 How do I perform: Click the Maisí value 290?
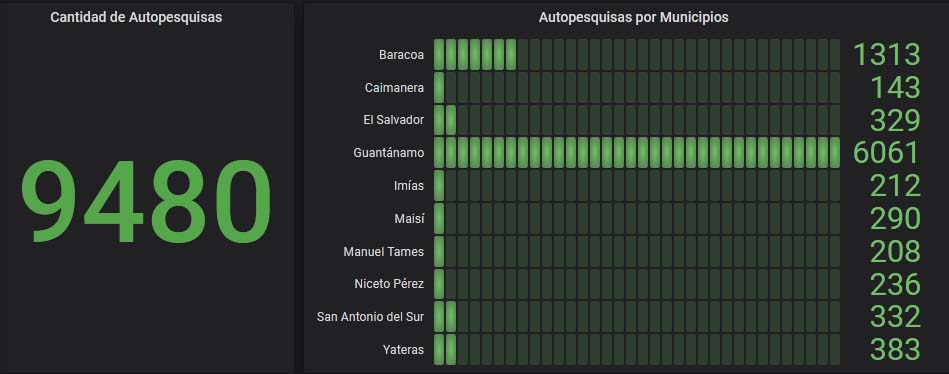tap(895, 218)
